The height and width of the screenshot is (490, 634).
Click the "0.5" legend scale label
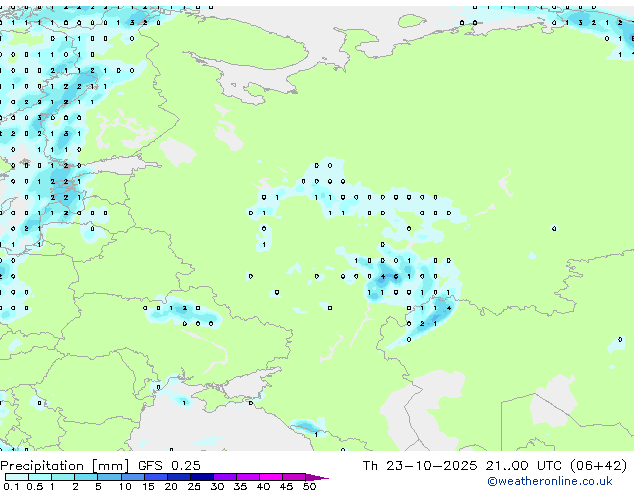pos(35,486)
